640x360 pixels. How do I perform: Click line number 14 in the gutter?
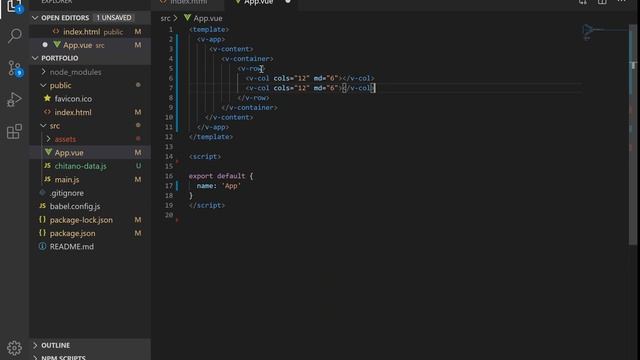(x=169, y=156)
